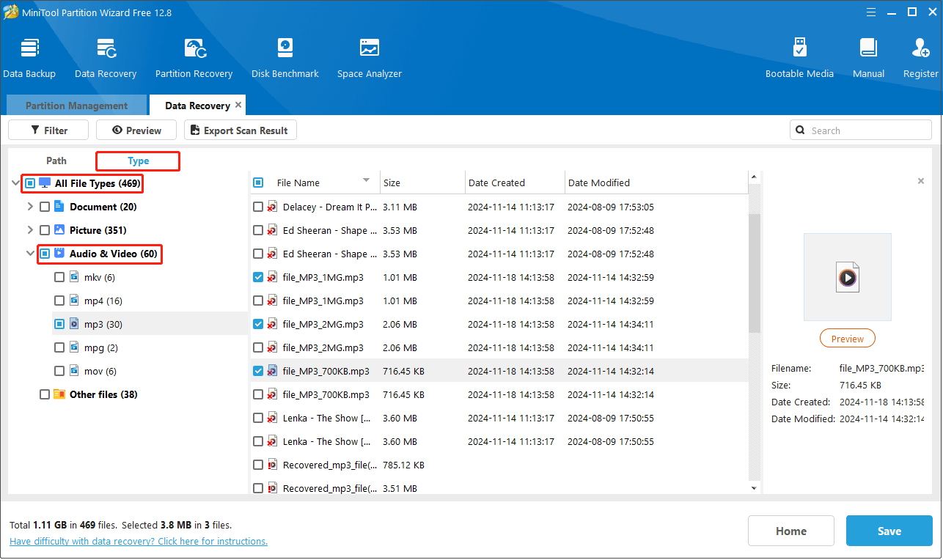Click the Picture category icon
The width and height of the screenshot is (943, 560).
[x=59, y=230]
